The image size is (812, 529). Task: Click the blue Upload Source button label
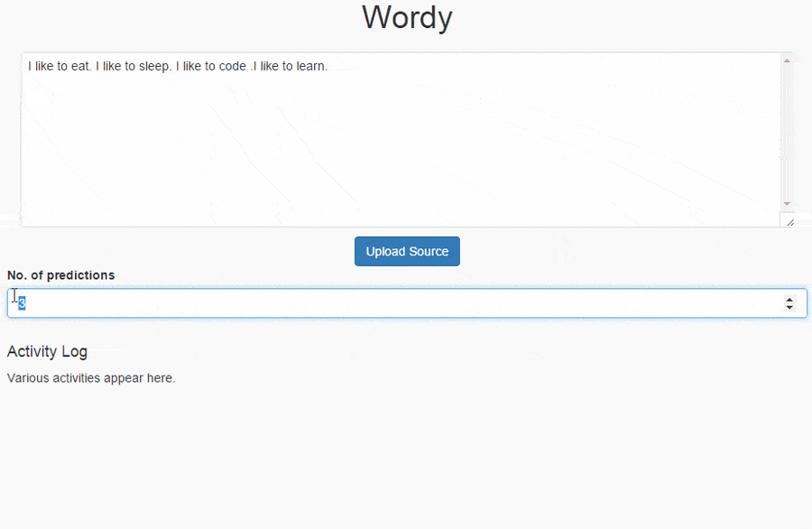pos(407,251)
